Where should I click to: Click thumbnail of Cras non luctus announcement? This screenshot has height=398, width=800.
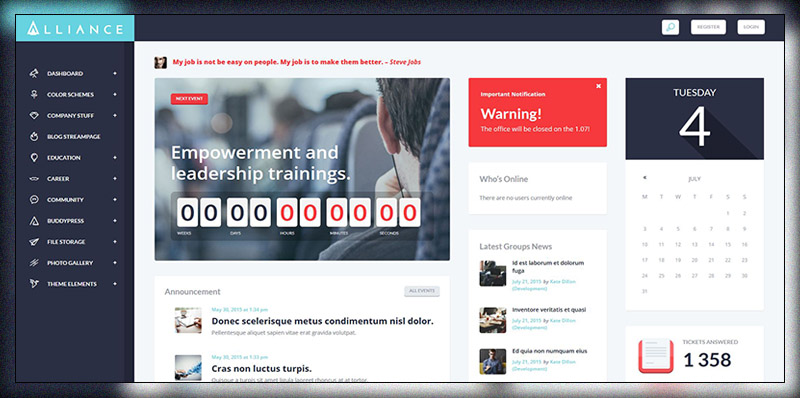[188, 367]
